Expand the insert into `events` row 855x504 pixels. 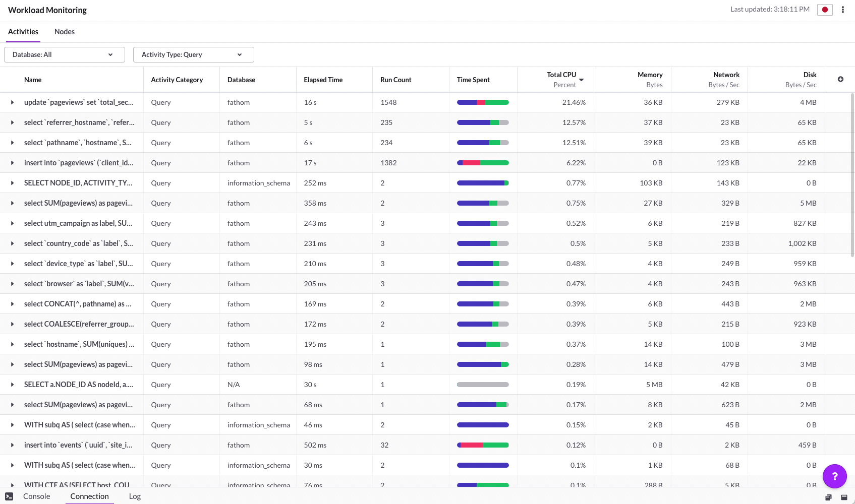point(12,445)
